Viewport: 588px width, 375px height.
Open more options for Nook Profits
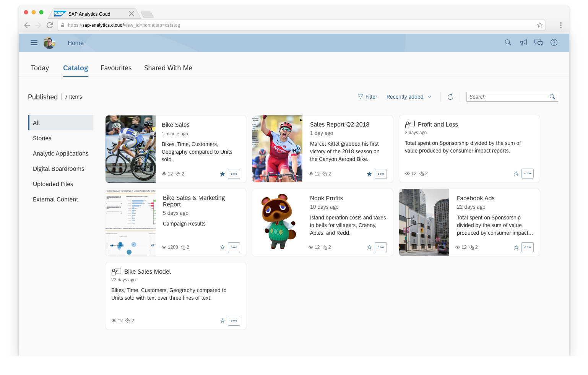tap(381, 247)
